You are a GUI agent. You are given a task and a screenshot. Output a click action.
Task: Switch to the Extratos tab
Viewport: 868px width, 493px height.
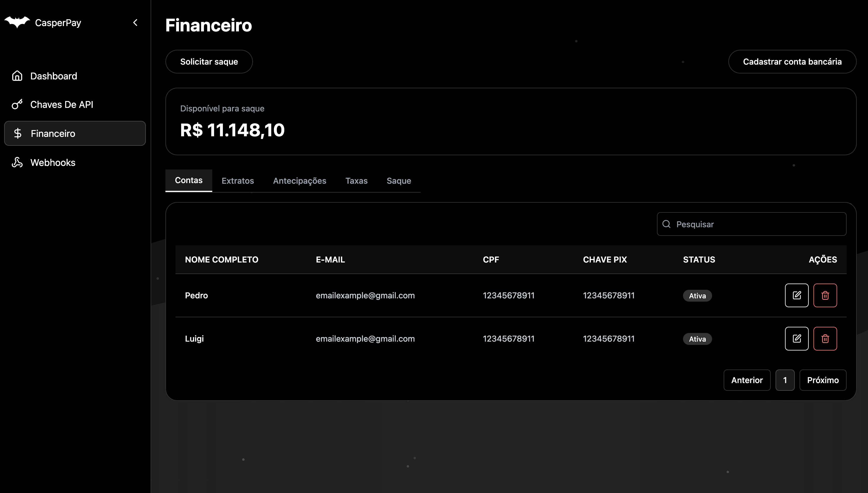coord(238,181)
